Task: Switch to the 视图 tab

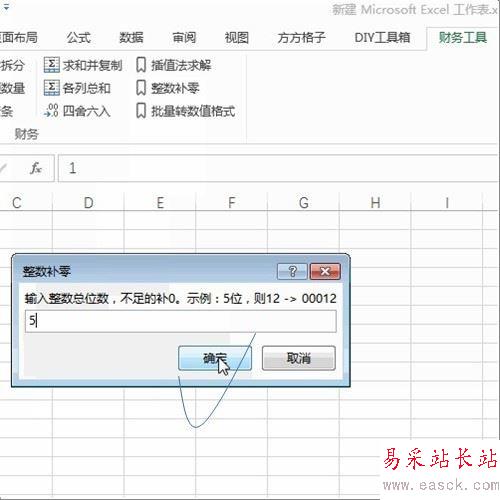Action: [237, 37]
